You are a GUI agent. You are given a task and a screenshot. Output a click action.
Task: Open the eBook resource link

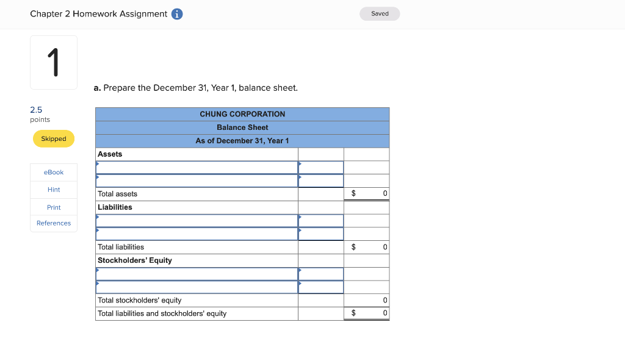click(x=53, y=172)
